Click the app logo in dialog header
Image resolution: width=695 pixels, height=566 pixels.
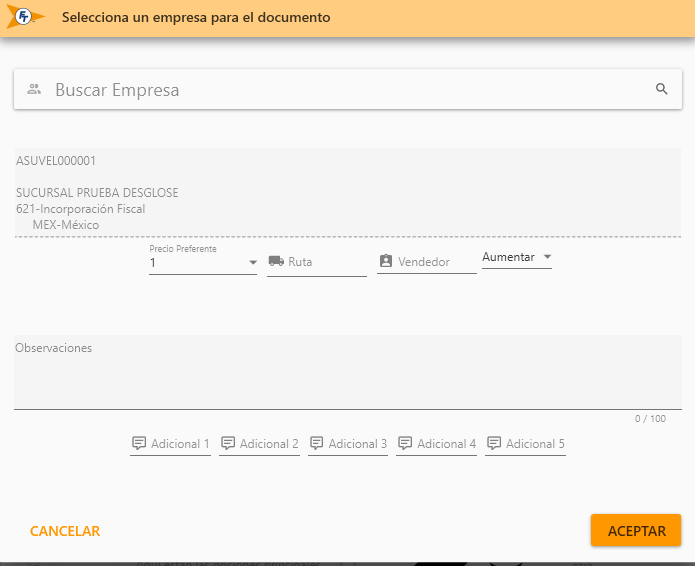[x=26, y=17]
